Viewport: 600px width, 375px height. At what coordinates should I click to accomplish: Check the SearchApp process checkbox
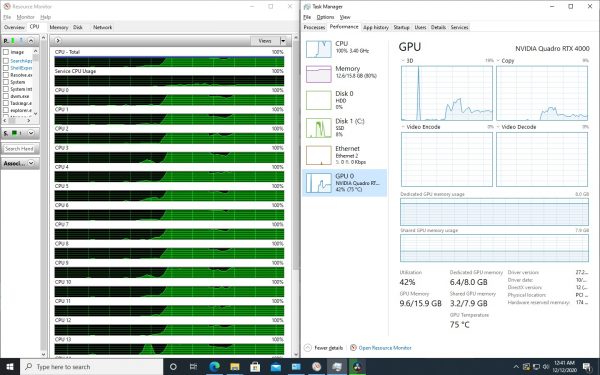[6, 61]
